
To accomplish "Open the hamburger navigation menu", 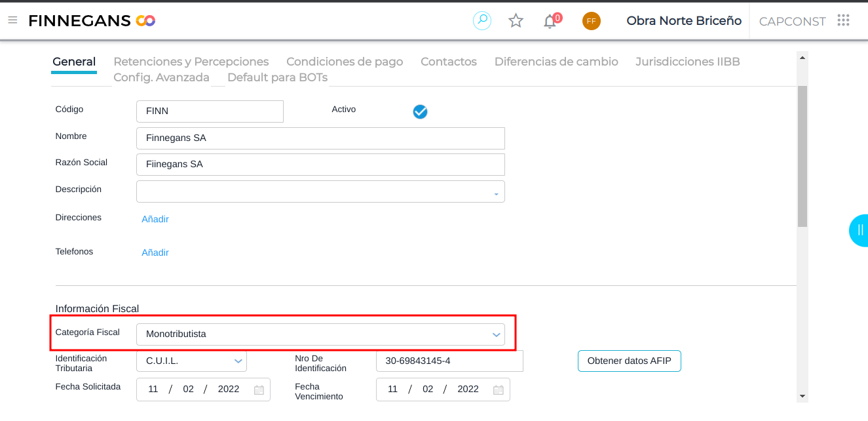I will coord(12,20).
